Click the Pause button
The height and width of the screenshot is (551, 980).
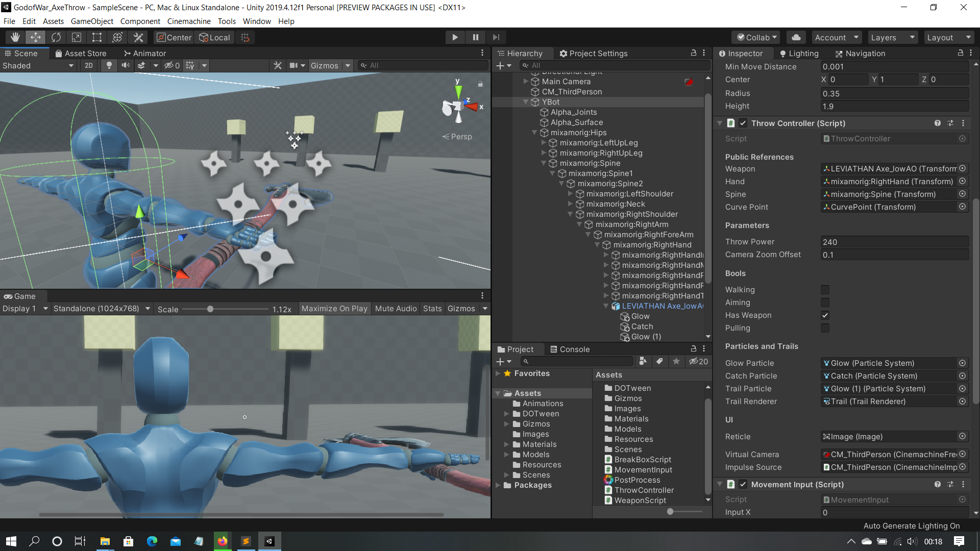475,37
